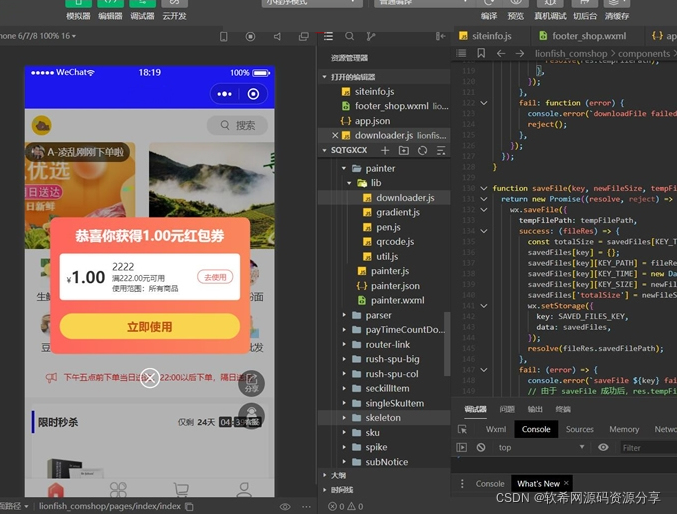
Task: Collapse line 130 saveFile function fold arrow
Action: (x=484, y=188)
